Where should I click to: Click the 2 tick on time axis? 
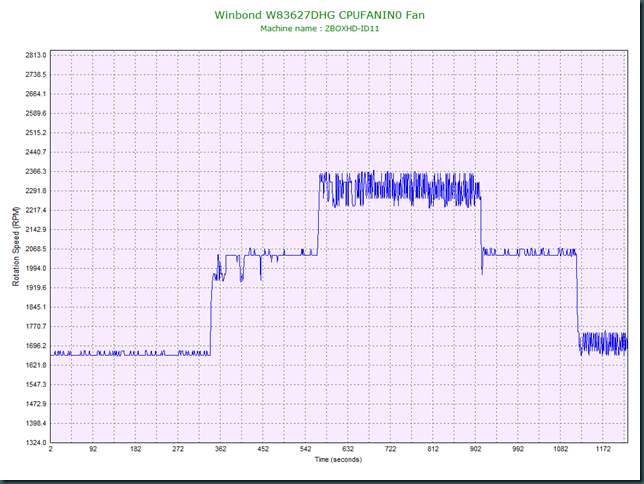[51, 449]
